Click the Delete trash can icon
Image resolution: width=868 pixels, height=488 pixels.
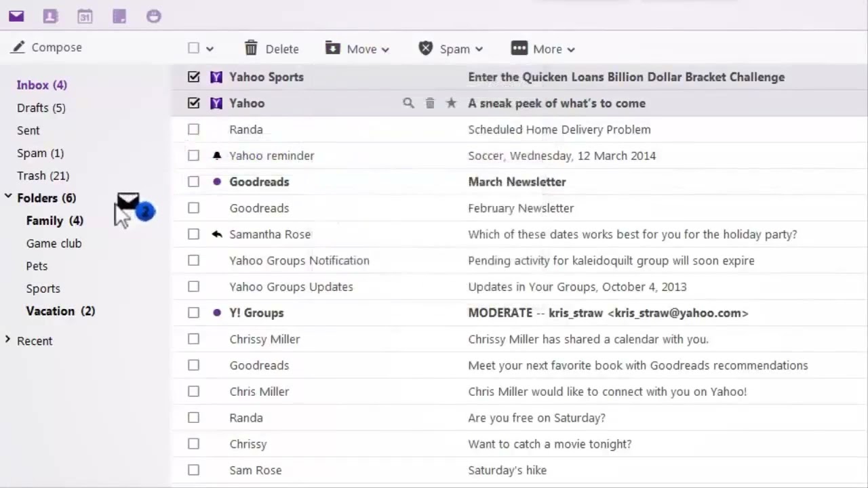click(x=251, y=48)
